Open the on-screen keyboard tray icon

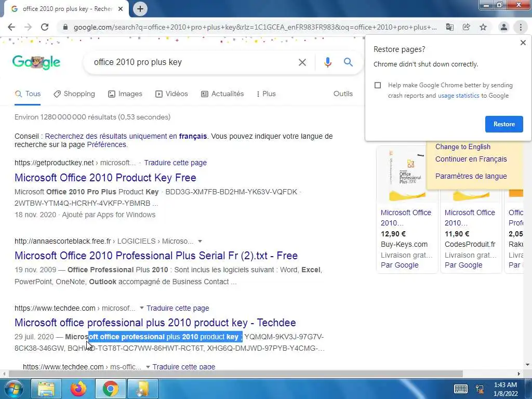(460, 389)
